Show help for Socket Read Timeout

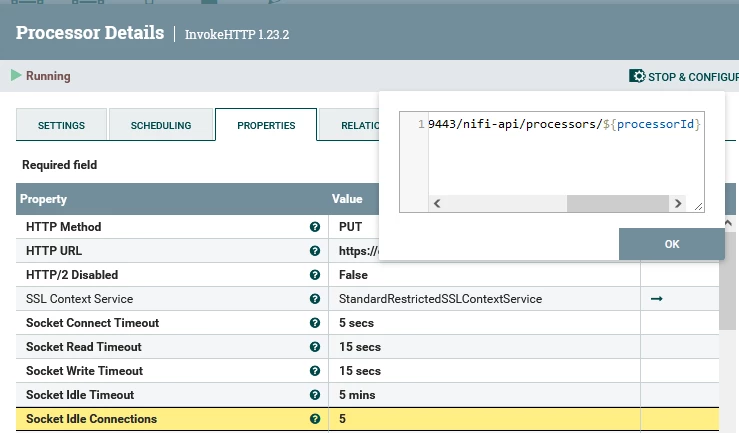point(315,347)
